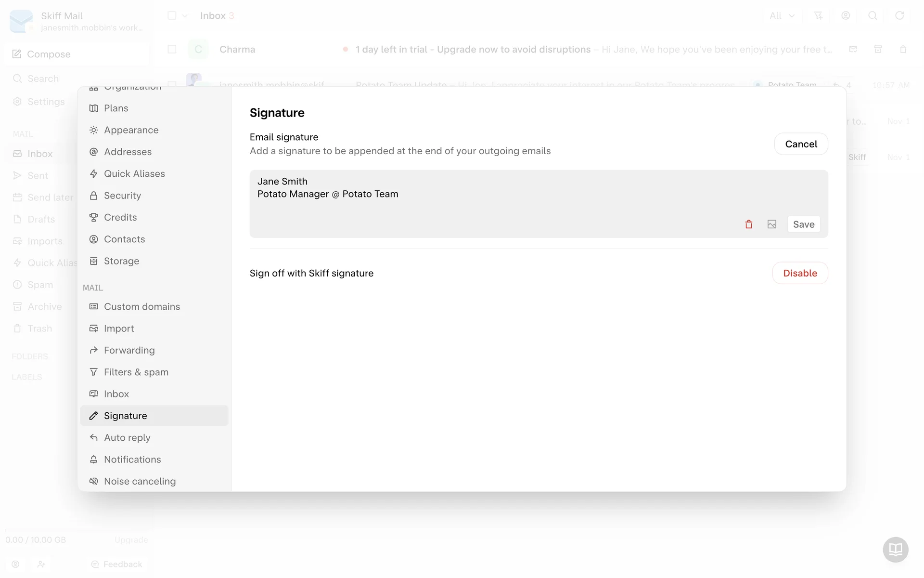Viewport: 924px width, 578px height.
Task: Click the insert image icon in signature
Action: [772, 224]
